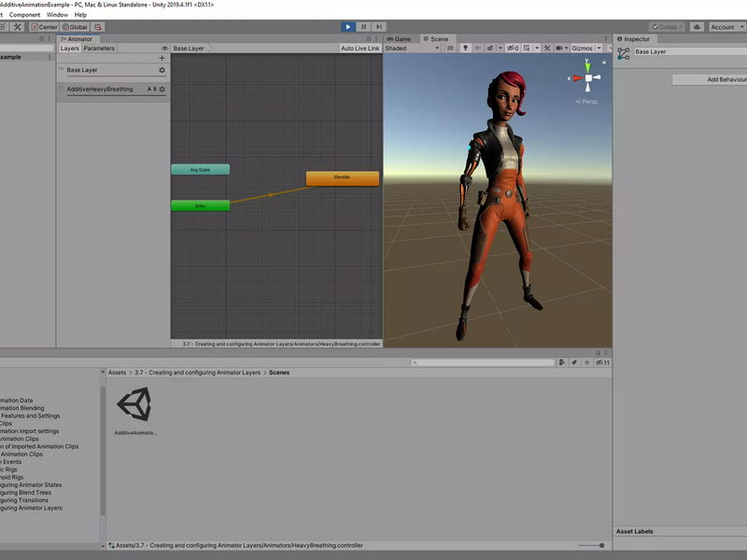The image size is (747, 560).
Task: Toggle scene effects icon
Action: click(489, 49)
